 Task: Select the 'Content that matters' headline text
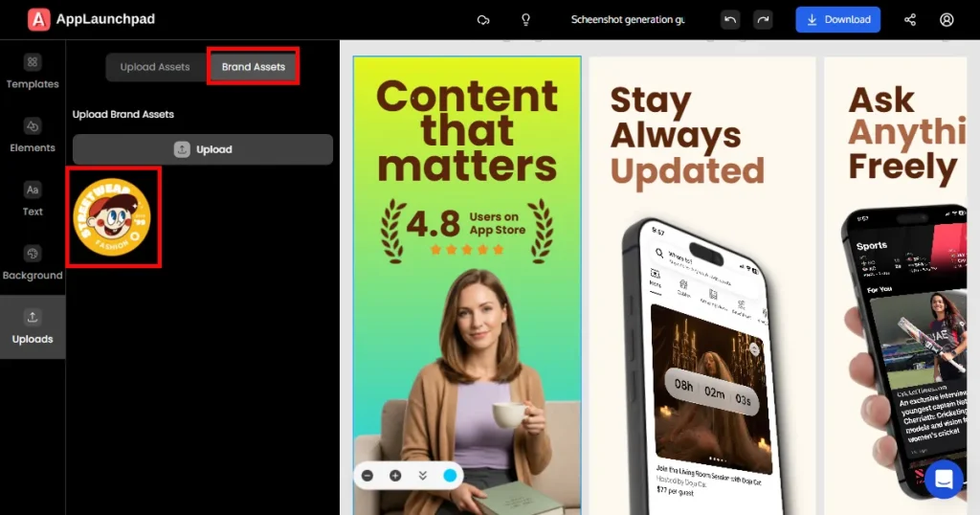coord(467,130)
